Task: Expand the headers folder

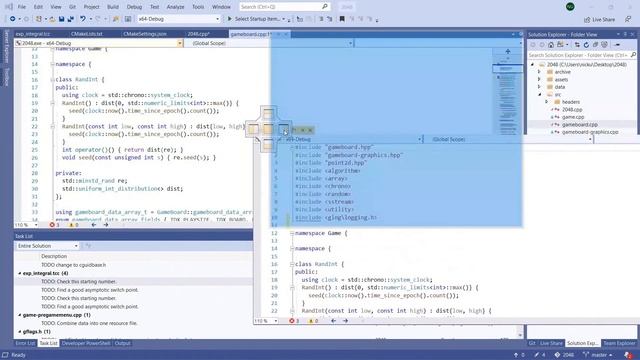Action: coord(547,102)
